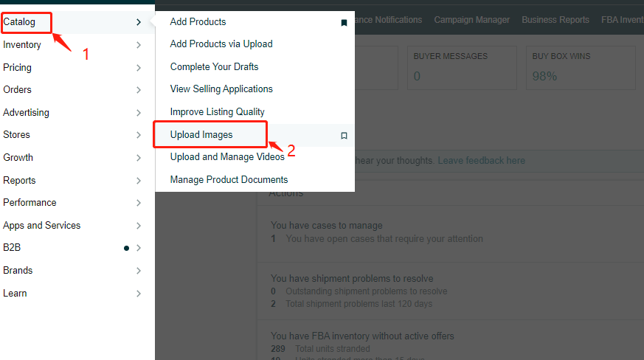
Task: Open the Business Reports tab
Action: [555, 20]
